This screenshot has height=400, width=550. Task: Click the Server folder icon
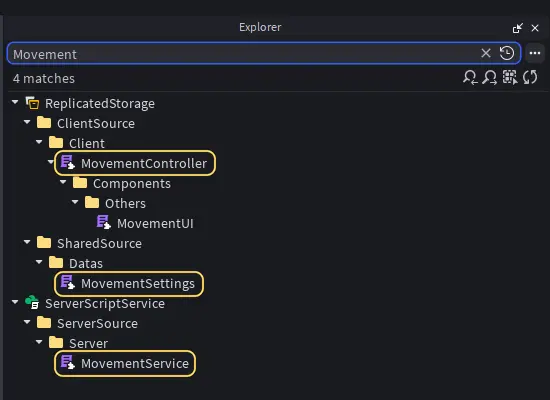point(56,343)
